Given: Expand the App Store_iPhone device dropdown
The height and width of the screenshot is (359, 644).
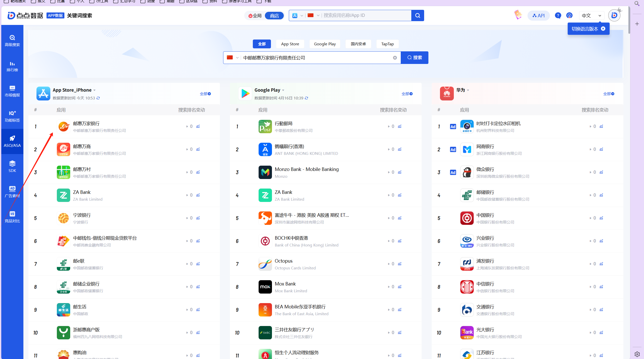Looking at the screenshot, I should (95, 90).
